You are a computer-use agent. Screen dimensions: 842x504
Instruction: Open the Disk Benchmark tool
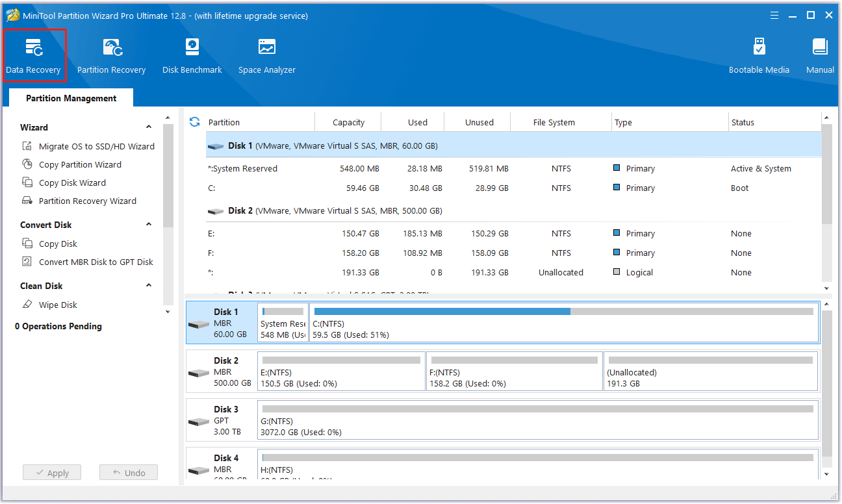[x=192, y=56]
